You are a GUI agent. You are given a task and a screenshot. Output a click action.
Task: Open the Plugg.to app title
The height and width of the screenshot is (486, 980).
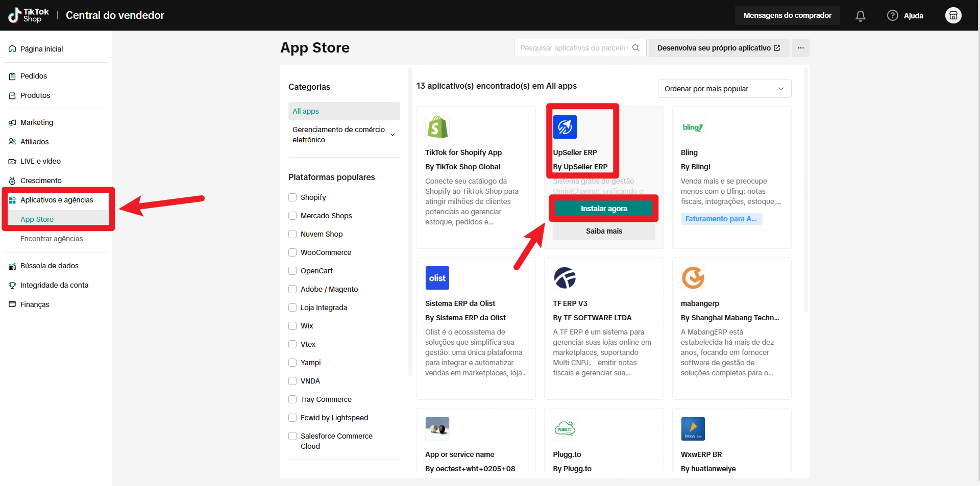[567, 454]
